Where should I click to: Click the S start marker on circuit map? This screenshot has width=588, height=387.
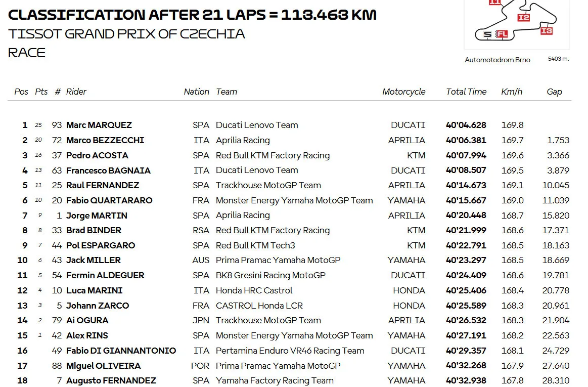click(487, 34)
